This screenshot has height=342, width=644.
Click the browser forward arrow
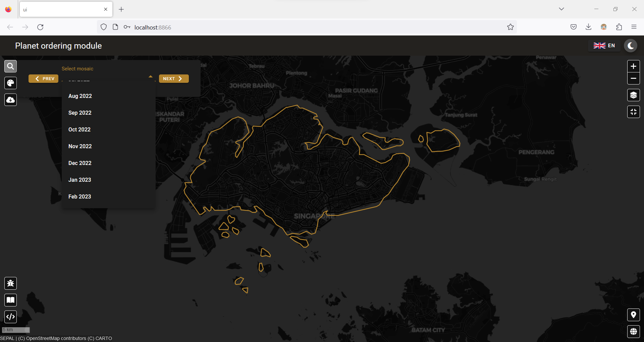[x=25, y=27]
